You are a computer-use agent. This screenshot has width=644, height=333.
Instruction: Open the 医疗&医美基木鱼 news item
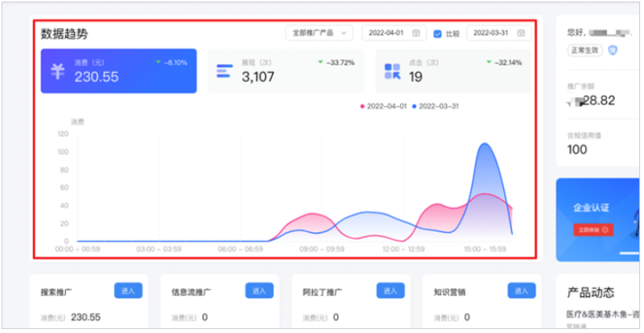tap(603, 314)
